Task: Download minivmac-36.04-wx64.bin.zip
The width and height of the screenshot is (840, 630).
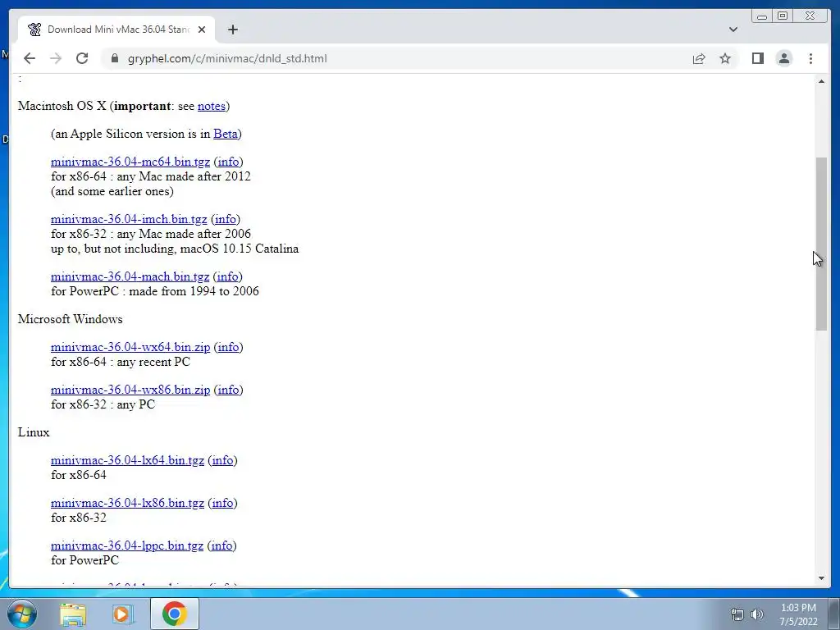Action: click(130, 347)
